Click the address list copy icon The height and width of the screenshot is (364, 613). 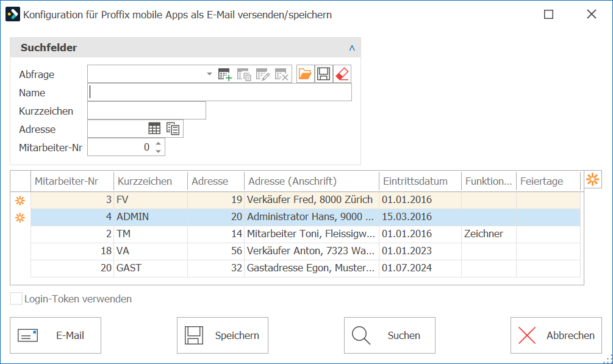tap(173, 129)
